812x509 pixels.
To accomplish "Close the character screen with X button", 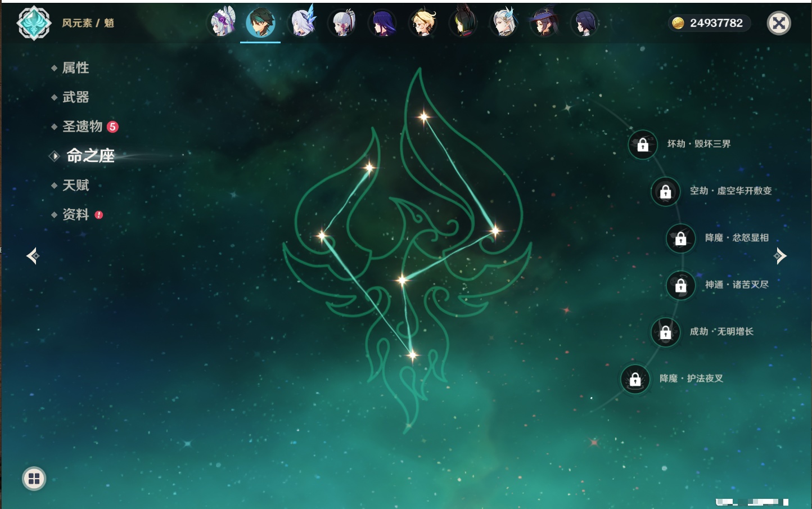I will (779, 23).
